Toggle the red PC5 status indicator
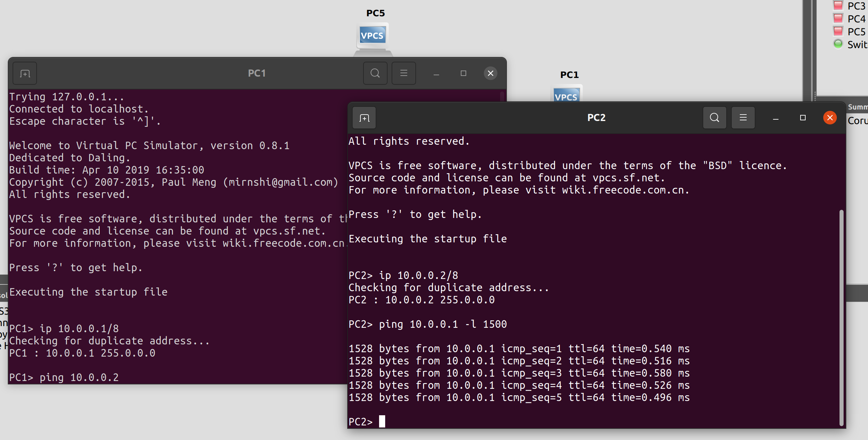 point(838,31)
